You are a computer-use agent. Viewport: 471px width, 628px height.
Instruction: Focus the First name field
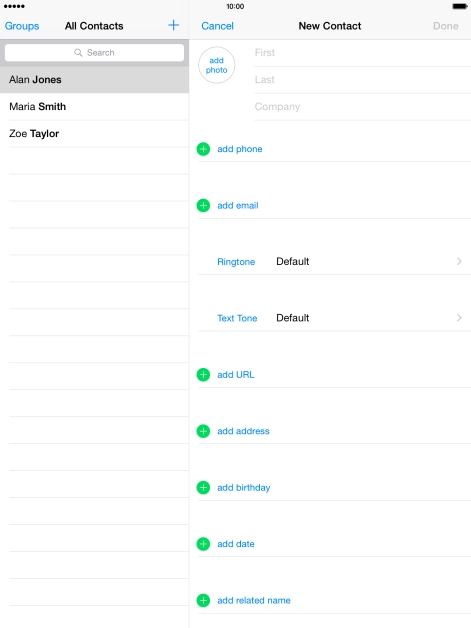click(x=362, y=53)
